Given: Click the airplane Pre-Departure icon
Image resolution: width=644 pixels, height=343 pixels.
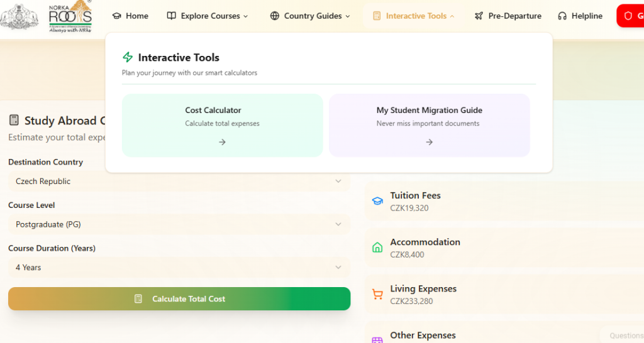Looking at the screenshot, I should click(479, 16).
